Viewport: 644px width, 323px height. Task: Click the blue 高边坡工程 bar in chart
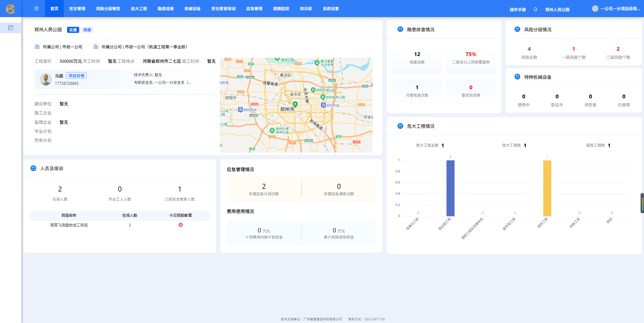click(x=450, y=188)
